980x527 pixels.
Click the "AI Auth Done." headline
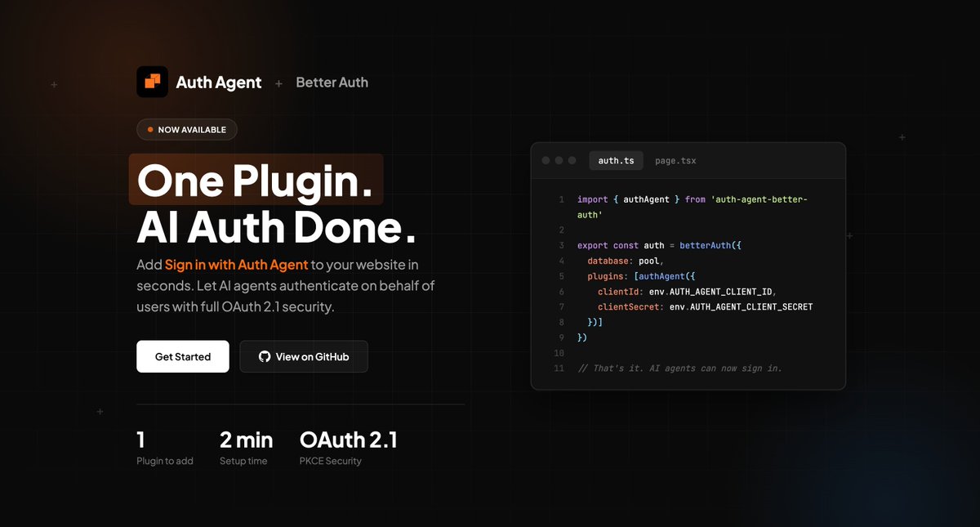tap(276, 226)
